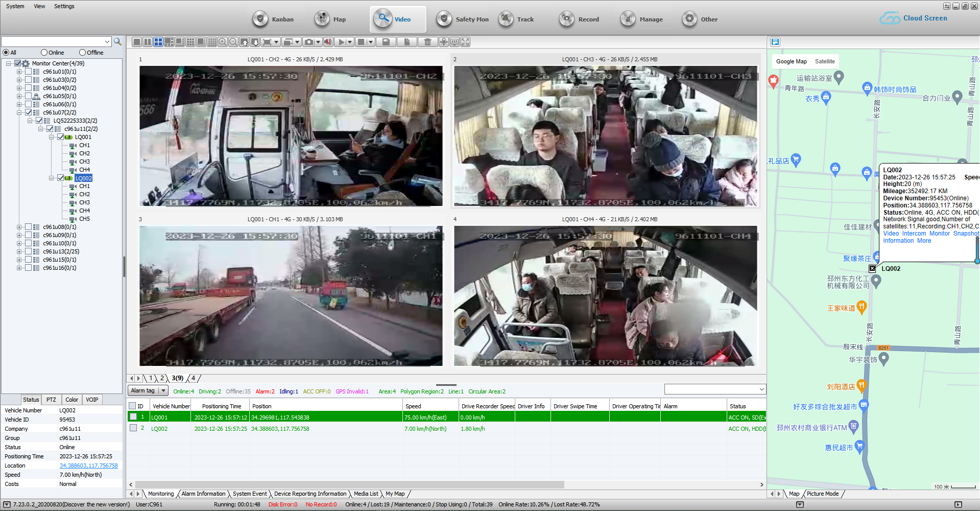Select single-window video layout
Screen dimensions: 980x511
coord(137,42)
